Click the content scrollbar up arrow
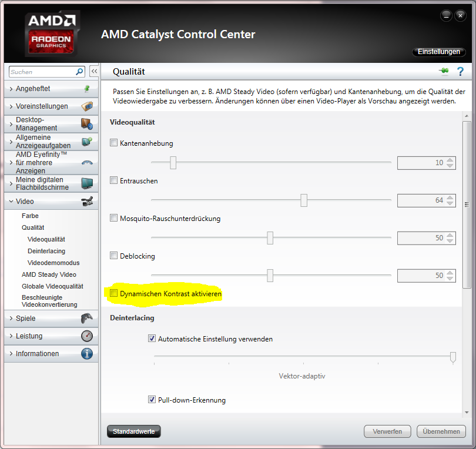The width and height of the screenshot is (476, 449). (x=467, y=116)
